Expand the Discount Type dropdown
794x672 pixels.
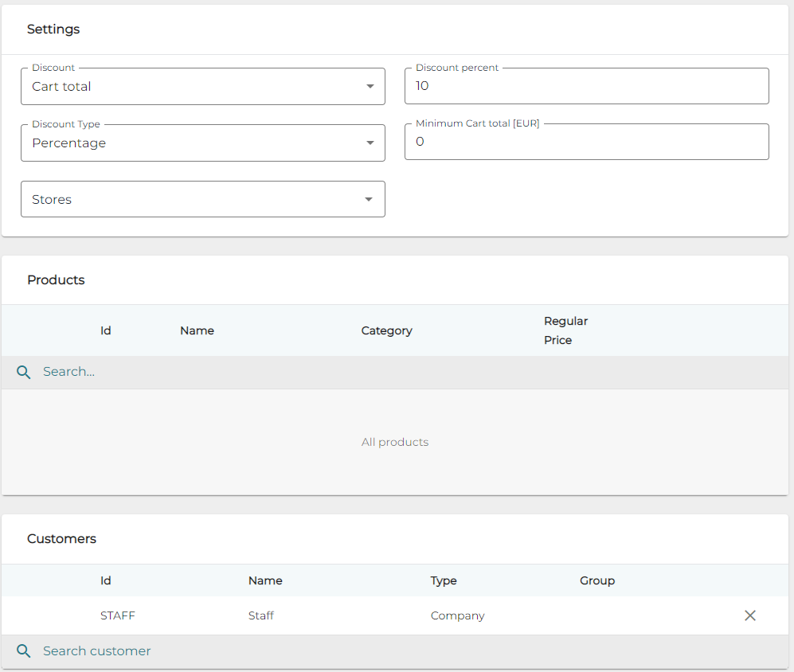(202, 143)
